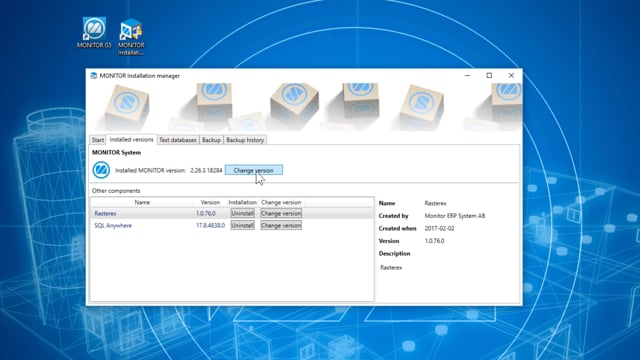Go to the Backup tab

coord(211,140)
